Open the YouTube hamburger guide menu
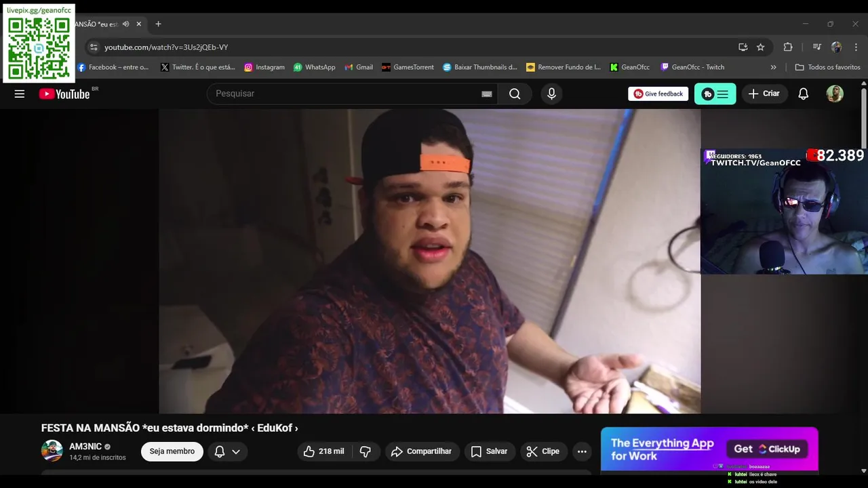This screenshot has width=868, height=488. pos(20,94)
